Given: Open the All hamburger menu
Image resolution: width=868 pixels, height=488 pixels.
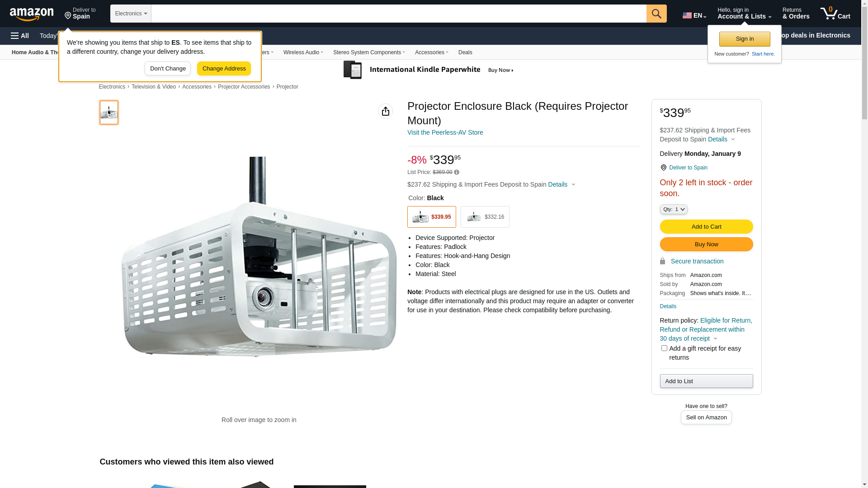Looking at the screenshot, I should coord(20,36).
